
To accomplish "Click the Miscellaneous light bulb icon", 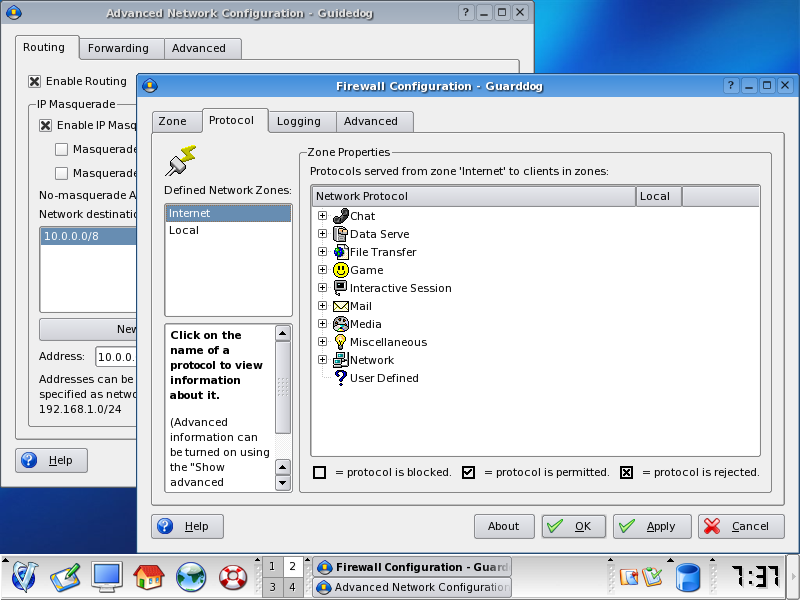I will 340,342.
